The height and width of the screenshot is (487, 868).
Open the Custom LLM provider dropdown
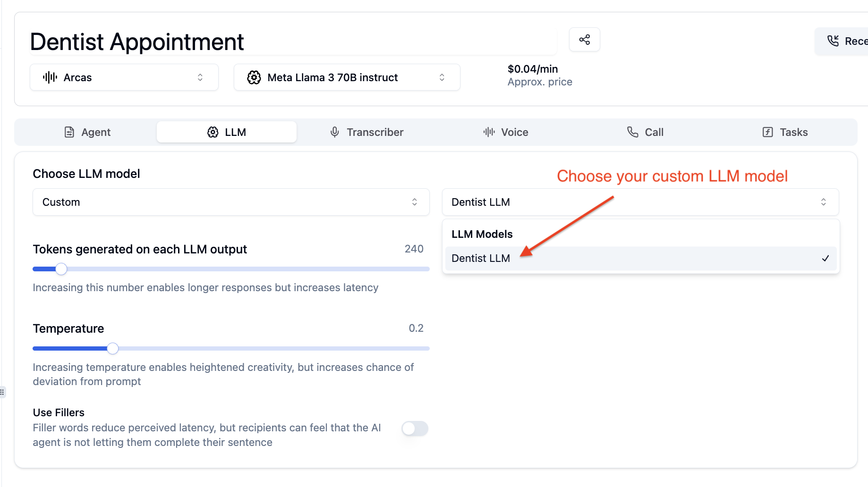click(231, 202)
